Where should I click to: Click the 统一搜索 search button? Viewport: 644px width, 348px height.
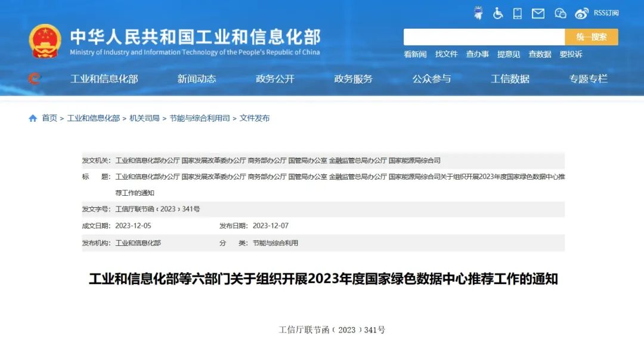(x=592, y=37)
